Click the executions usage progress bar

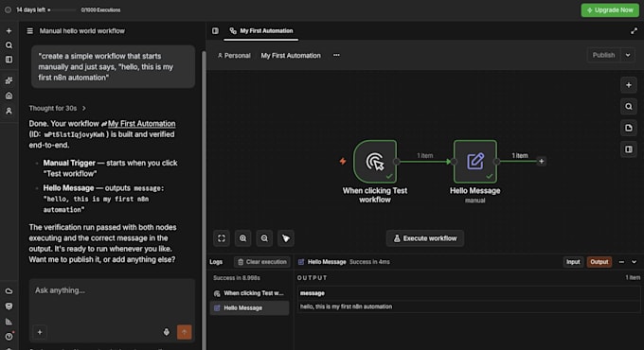coord(63,9)
